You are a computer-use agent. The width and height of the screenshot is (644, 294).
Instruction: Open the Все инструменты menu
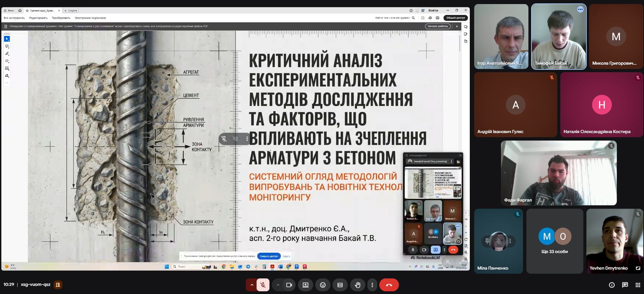tap(14, 18)
